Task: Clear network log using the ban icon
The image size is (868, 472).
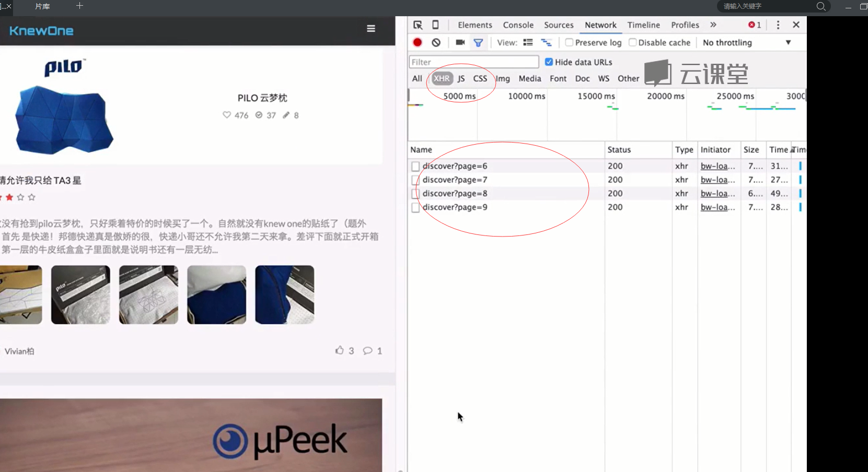Action: pos(436,42)
